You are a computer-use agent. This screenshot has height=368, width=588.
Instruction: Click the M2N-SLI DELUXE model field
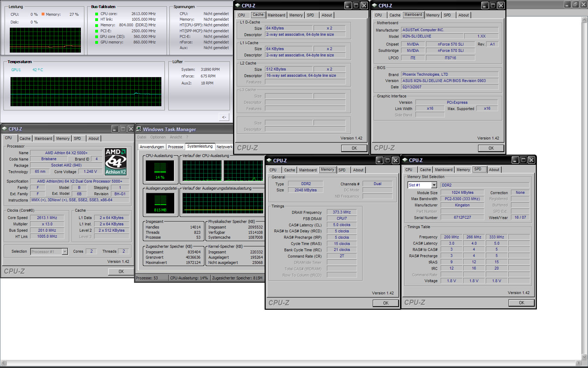click(x=432, y=36)
